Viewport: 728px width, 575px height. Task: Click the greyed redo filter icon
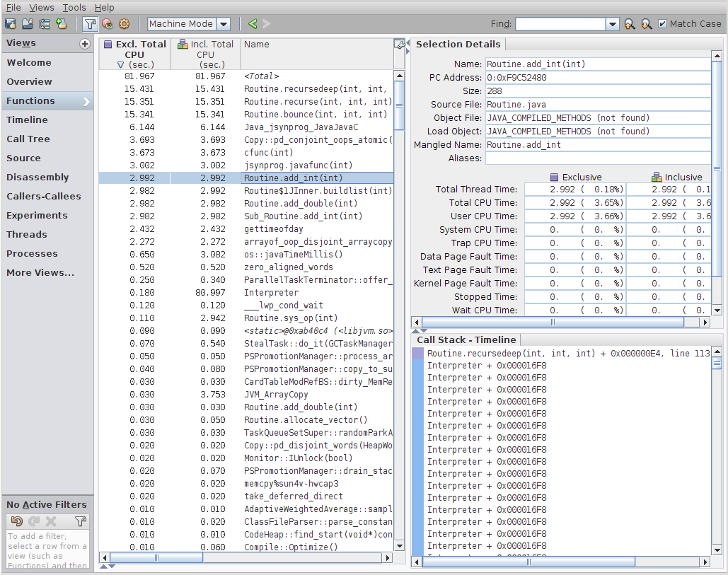pos(34,521)
